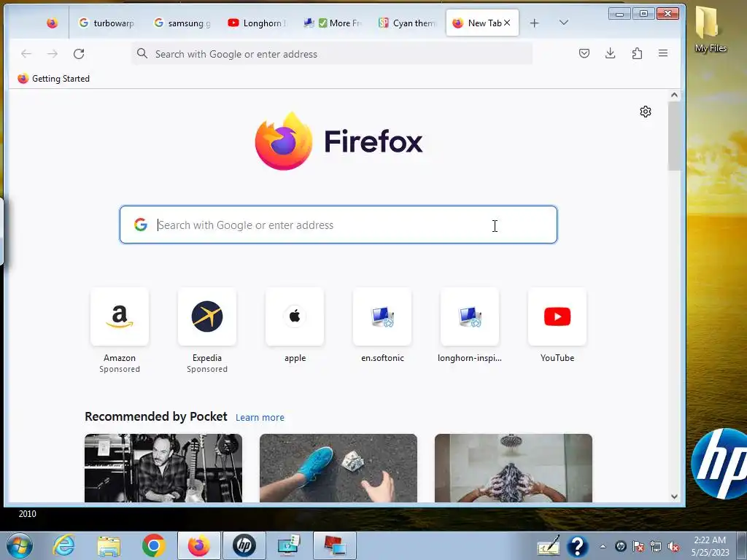Switch to the samsung Google tab

pyautogui.click(x=182, y=23)
